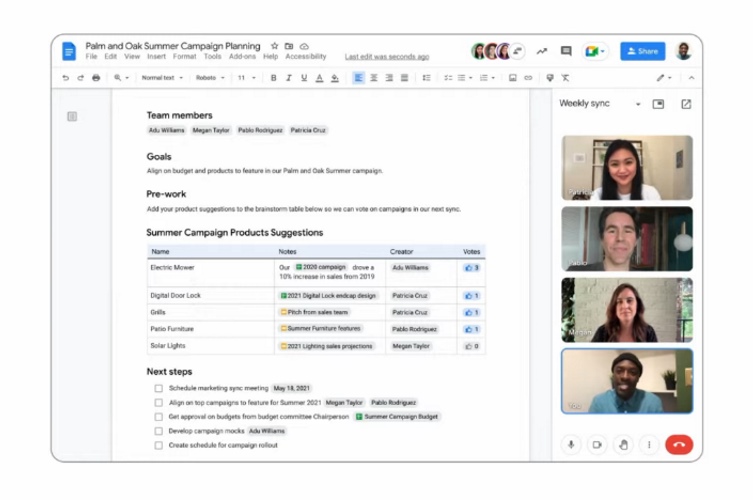Center align the text
753x500 pixels.
tap(374, 78)
